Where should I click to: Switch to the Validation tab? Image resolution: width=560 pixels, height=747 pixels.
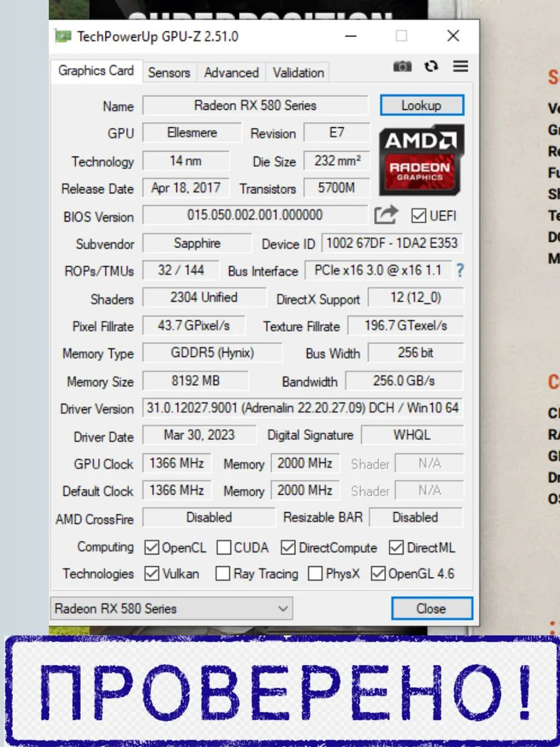[x=298, y=73]
